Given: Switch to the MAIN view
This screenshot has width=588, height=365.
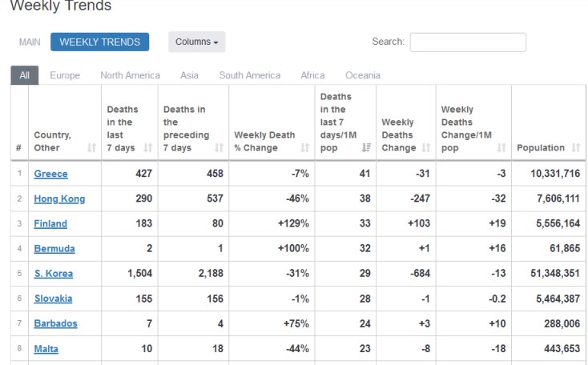Looking at the screenshot, I should [x=31, y=42].
